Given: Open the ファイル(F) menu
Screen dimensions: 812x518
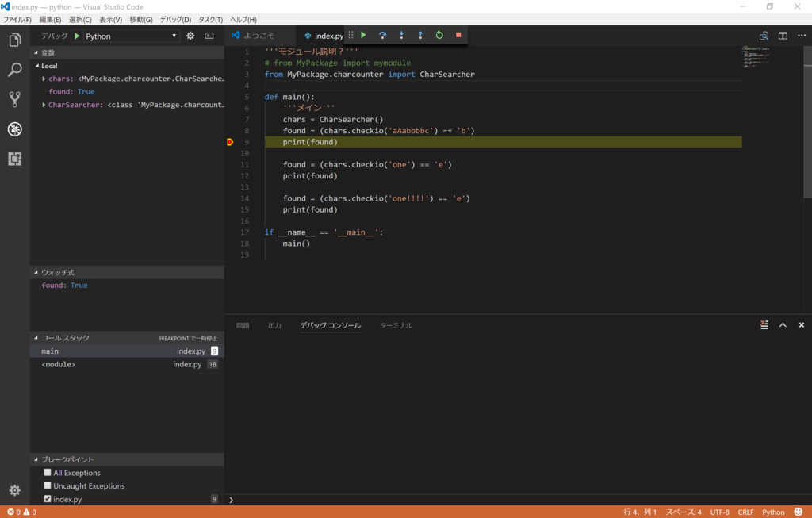Looking at the screenshot, I should click(17, 20).
